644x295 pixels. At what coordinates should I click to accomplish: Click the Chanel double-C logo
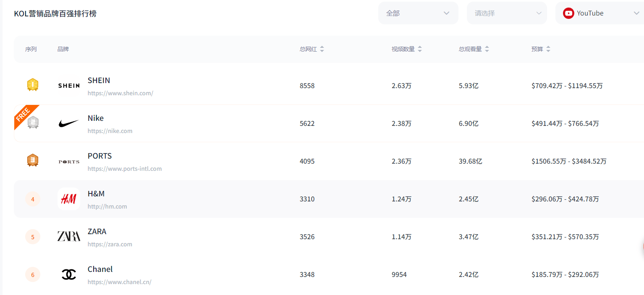[x=69, y=274]
